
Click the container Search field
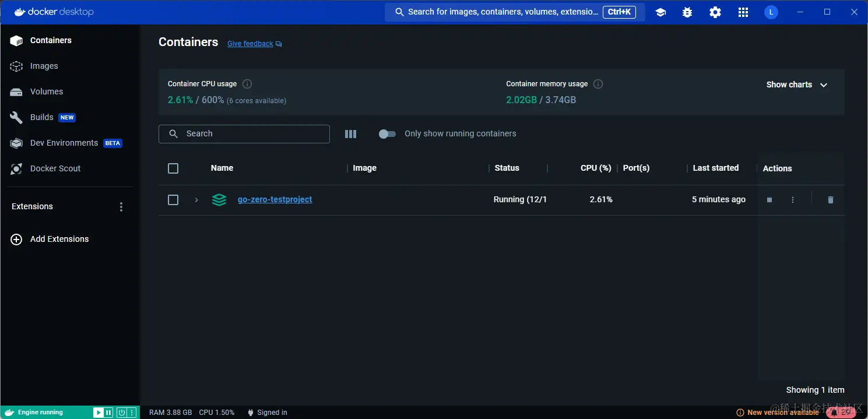click(x=244, y=134)
